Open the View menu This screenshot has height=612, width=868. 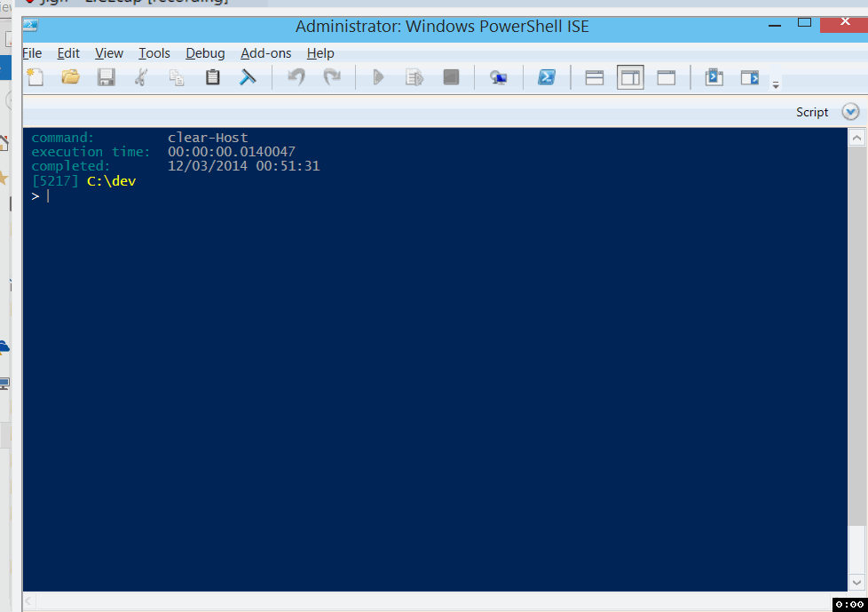click(x=109, y=53)
